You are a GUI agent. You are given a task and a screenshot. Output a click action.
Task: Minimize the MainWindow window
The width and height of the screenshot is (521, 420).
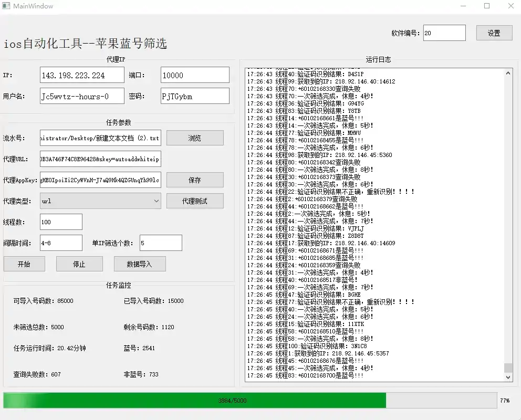[463, 6]
